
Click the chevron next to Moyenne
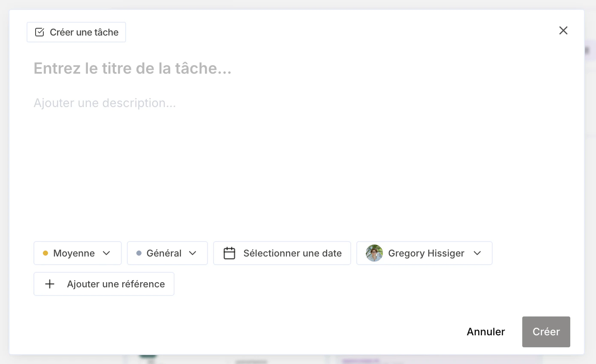tap(107, 253)
